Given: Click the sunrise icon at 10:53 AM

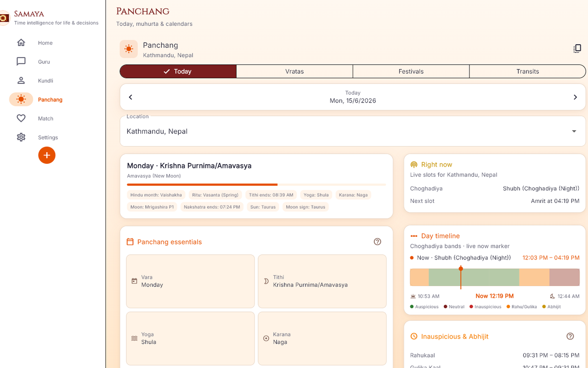Looking at the screenshot, I should (413, 296).
